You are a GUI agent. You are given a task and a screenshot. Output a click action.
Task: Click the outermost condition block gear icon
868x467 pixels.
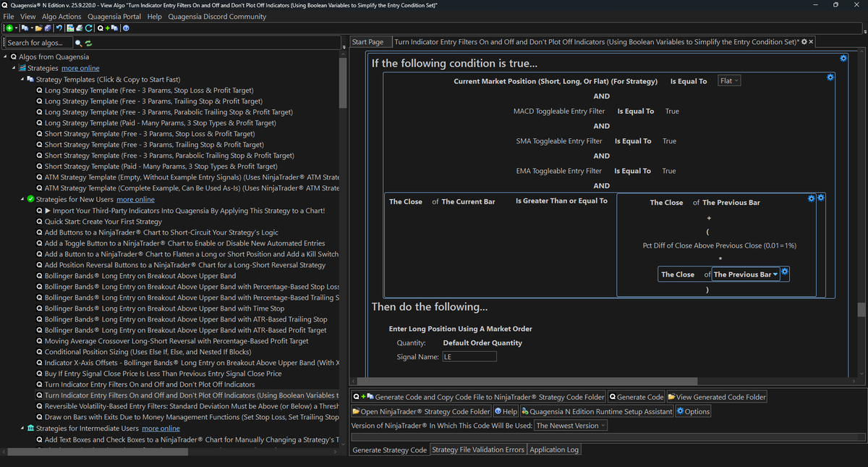pyautogui.click(x=843, y=58)
